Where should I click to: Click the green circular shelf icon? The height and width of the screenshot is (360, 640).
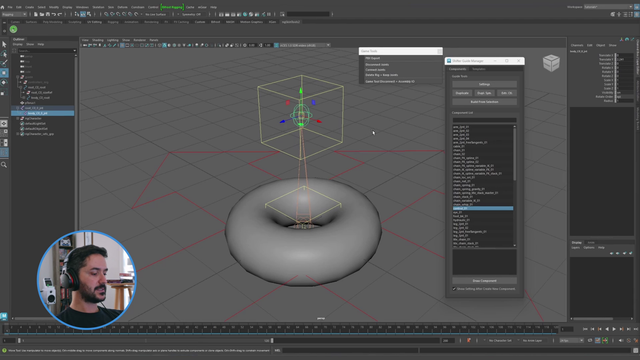click(13, 29)
